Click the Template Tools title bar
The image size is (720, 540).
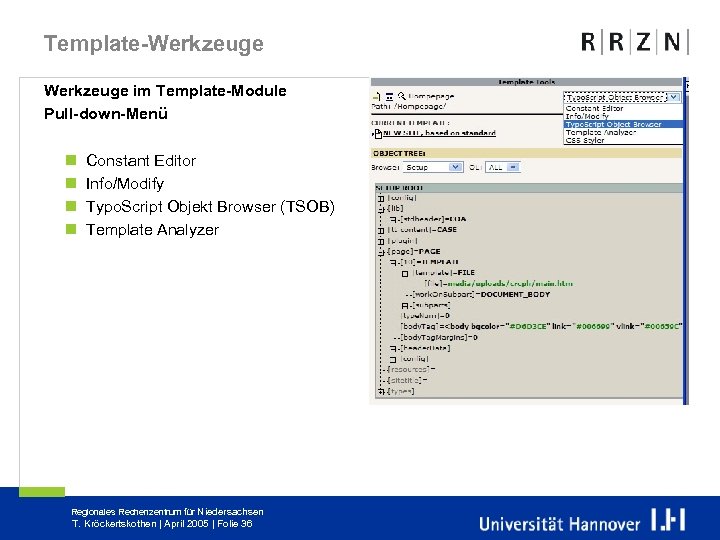(x=526, y=82)
